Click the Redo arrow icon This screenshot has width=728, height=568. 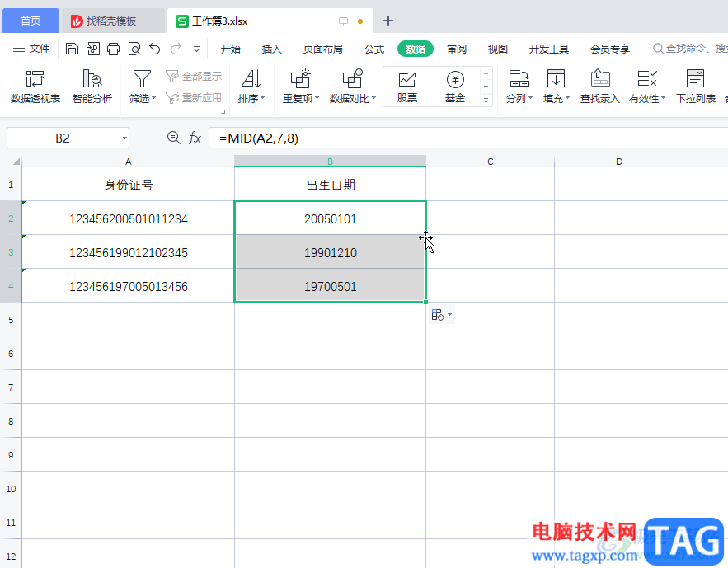pyautogui.click(x=176, y=49)
